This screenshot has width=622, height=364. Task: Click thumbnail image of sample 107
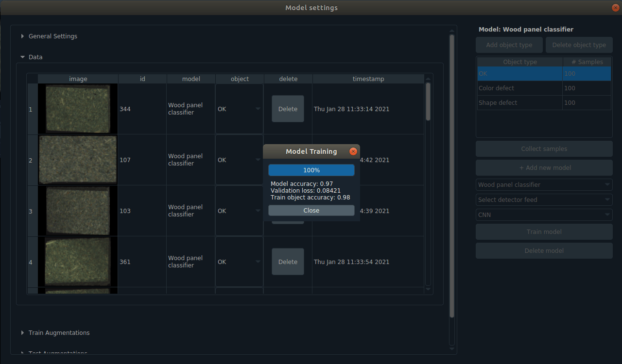click(78, 160)
